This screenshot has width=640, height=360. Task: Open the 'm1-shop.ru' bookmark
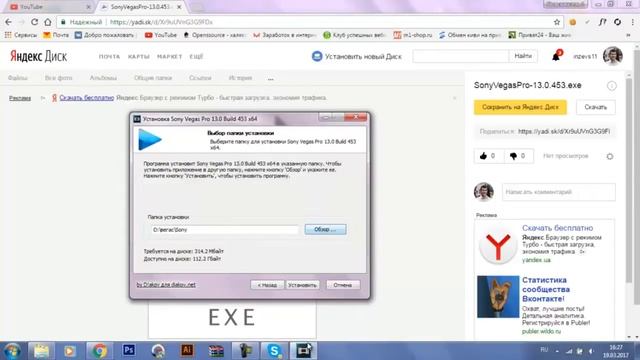click(x=413, y=35)
